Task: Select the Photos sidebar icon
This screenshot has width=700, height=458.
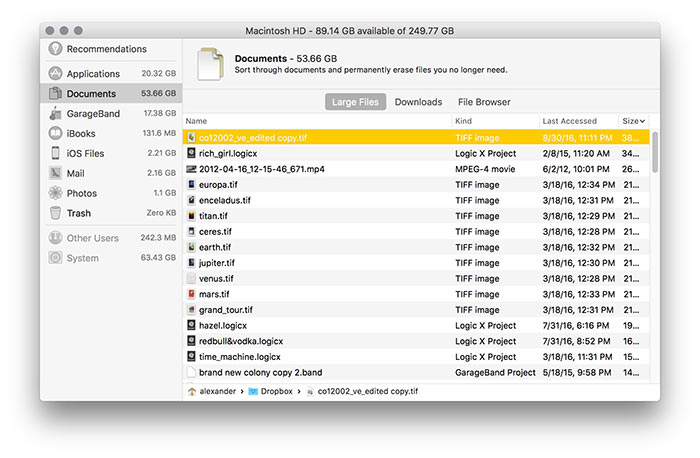Action: click(x=55, y=193)
